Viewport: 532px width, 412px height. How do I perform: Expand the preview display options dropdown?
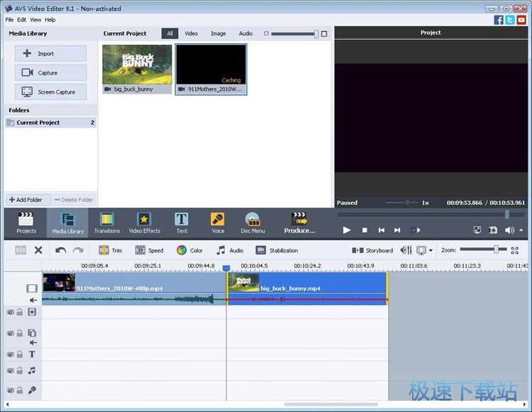click(431, 250)
